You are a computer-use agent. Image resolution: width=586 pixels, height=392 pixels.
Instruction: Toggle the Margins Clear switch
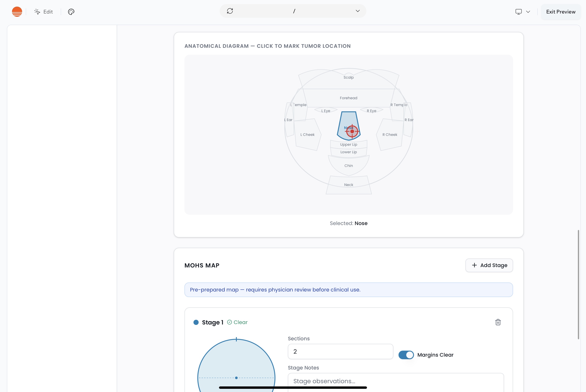point(406,355)
